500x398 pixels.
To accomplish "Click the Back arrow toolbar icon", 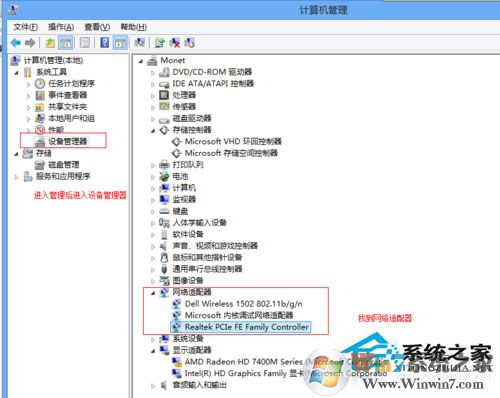I will [x=16, y=43].
